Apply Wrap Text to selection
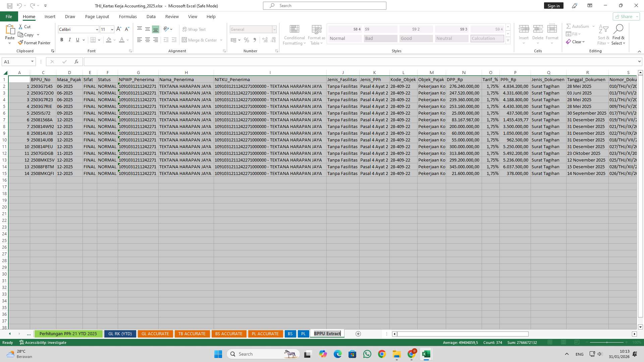Image resolution: width=644 pixels, height=362 pixels. pos(194,29)
